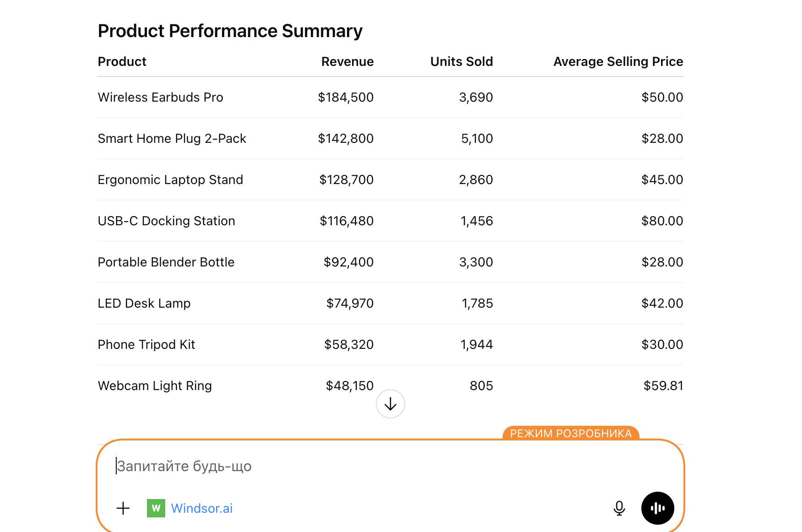Open the Windsor.ai connector link
Viewport: 802px width, 532px height.
click(x=201, y=508)
